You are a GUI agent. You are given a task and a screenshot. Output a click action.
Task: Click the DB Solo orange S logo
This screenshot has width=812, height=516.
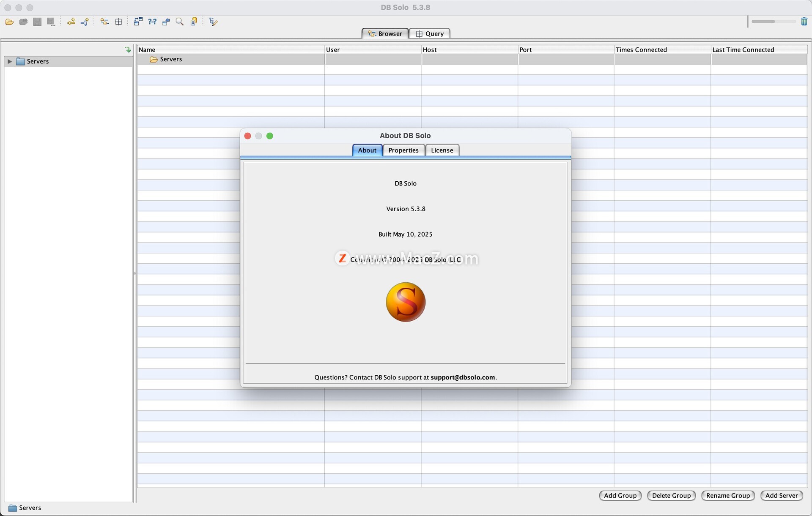click(x=406, y=302)
